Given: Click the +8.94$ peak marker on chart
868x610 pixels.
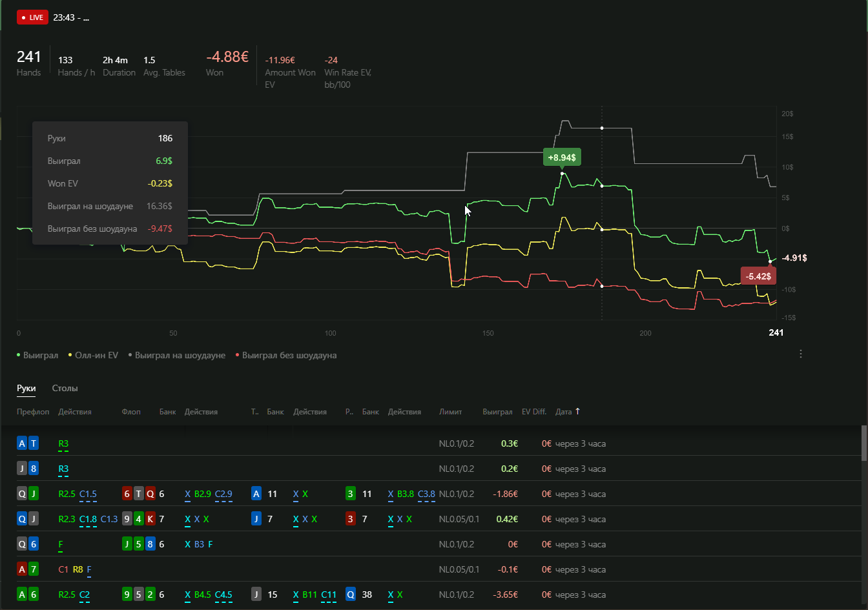Looking at the screenshot, I should click(562, 158).
